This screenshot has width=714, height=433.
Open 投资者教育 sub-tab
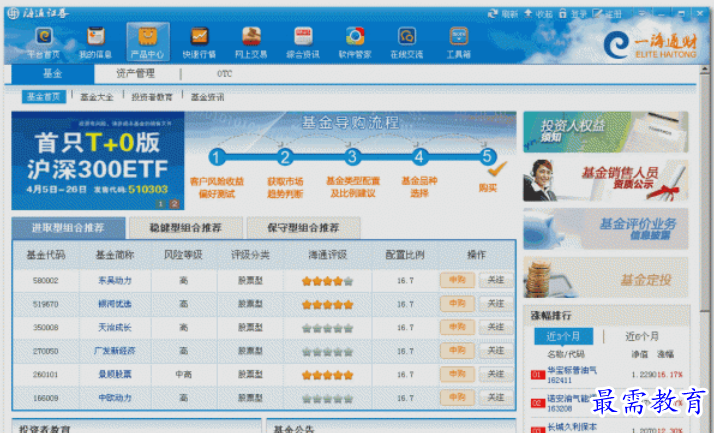pyautogui.click(x=152, y=97)
